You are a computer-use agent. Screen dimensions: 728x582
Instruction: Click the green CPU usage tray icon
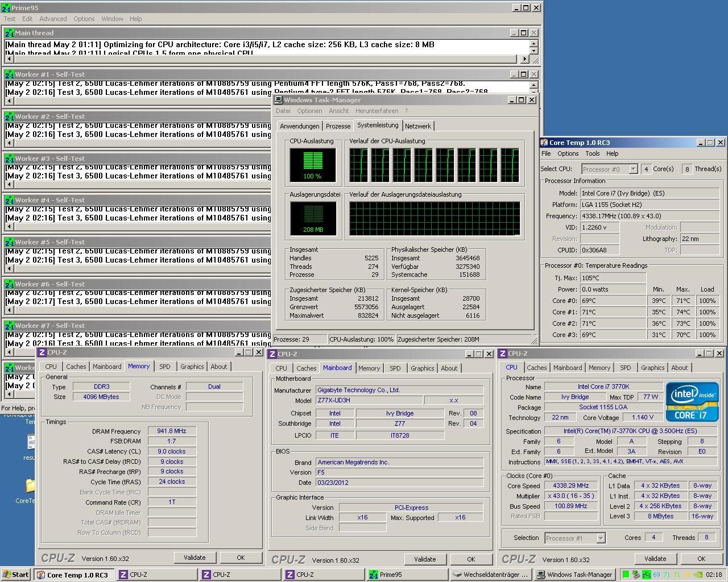click(x=626, y=575)
